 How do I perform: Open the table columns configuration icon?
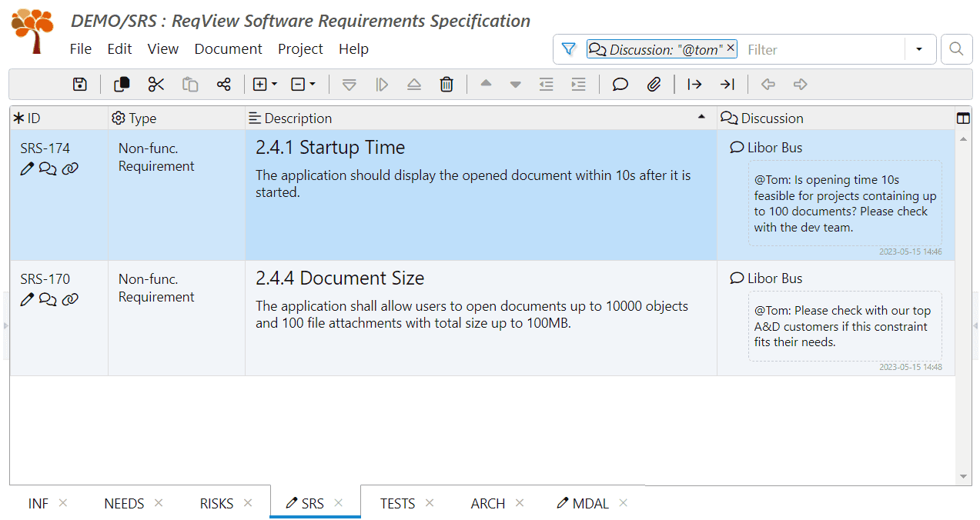[x=963, y=118]
